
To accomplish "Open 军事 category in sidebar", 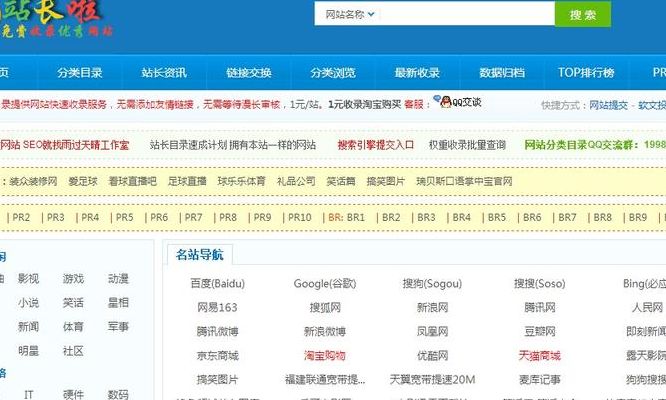I will pos(118,327).
